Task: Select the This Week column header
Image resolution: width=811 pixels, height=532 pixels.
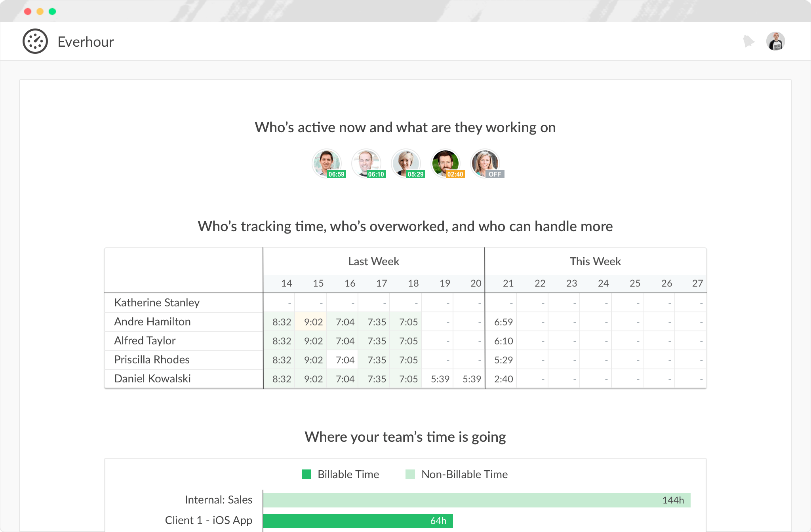Action: tap(595, 261)
